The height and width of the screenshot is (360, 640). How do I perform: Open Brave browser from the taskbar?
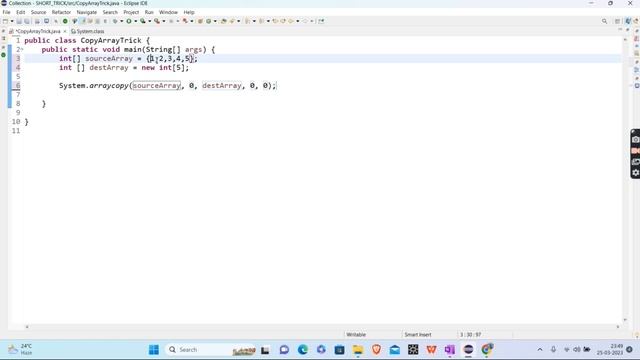pos(376,350)
